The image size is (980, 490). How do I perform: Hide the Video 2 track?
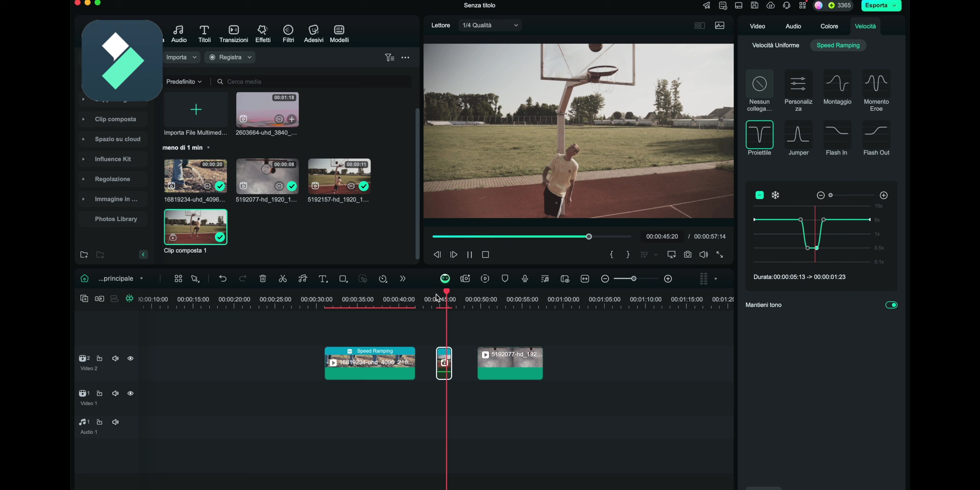[x=130, y=358]
